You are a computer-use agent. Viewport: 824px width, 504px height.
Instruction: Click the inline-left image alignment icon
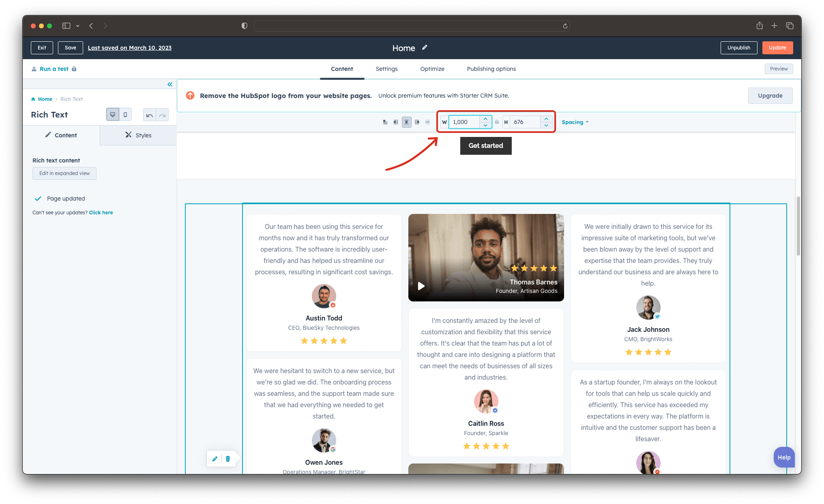[385, 122]
